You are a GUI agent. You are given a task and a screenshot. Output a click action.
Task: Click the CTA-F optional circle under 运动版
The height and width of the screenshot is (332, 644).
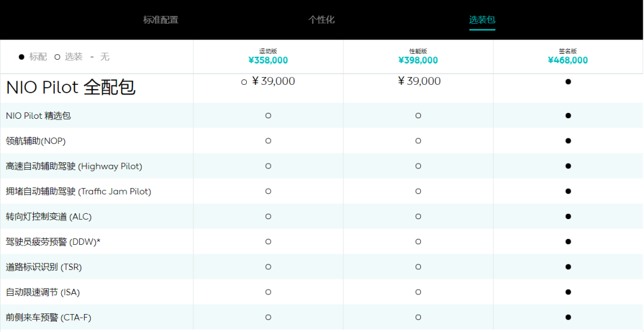(268, 317)
